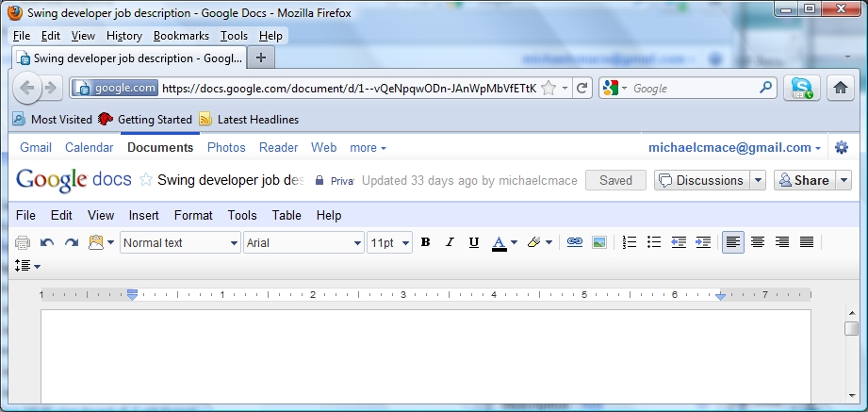The width and height of the screenshot is (868, 412).
Task: Bookmark this page with the star
Action: (x=548, y=88)
